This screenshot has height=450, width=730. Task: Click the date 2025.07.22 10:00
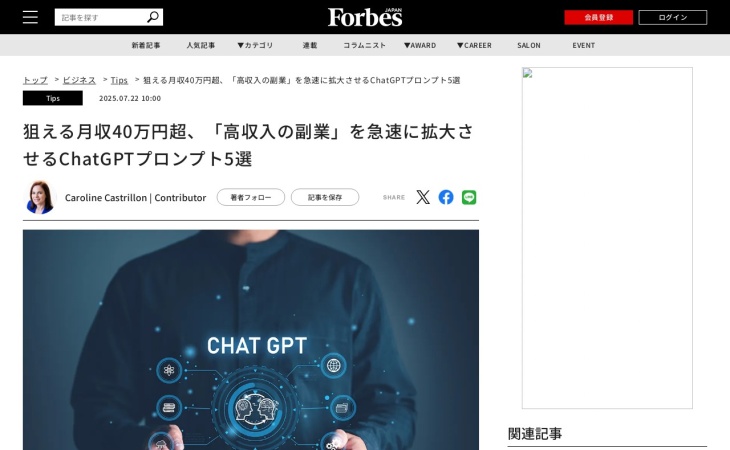[130, 98]
